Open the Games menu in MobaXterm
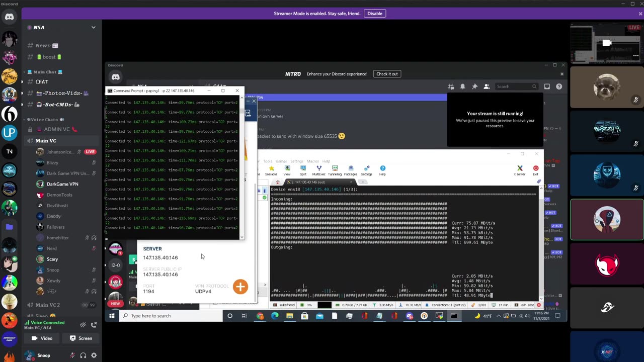Viewport: 644px width, 362px height. coord(281,161)
